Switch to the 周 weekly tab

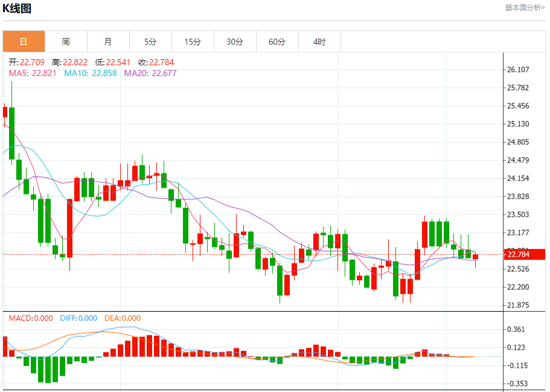pyautogui.click(x=66, y=42)
